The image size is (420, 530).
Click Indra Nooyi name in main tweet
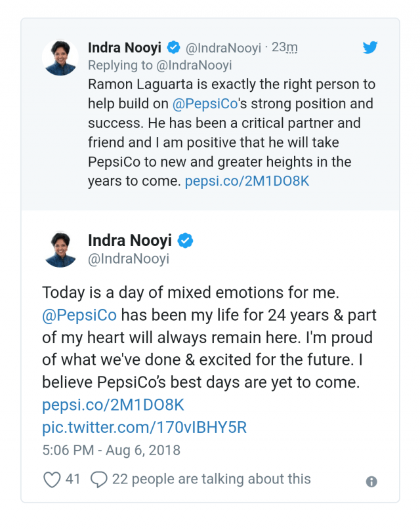click(131, 241)
